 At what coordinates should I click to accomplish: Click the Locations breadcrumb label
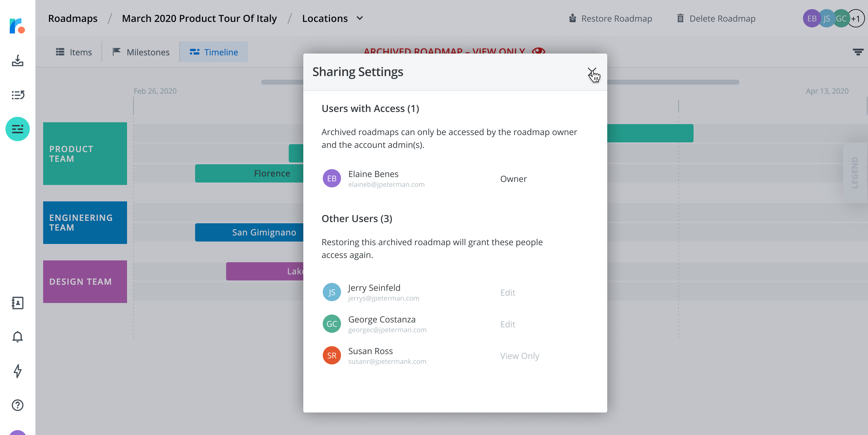[325, 18]
